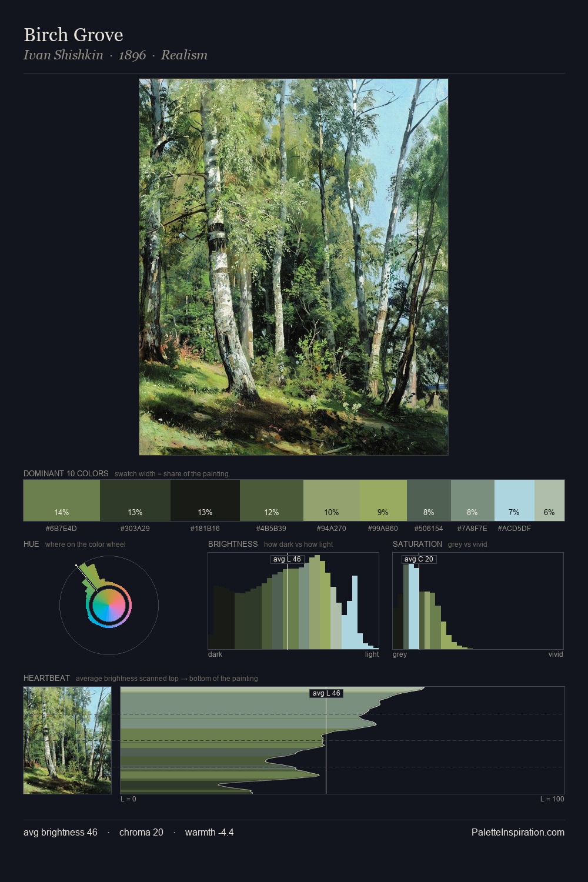This screenshot has width=588, height=882.
Task: Select the dark green swatch #303A29
Action: [x=135, y=500]
